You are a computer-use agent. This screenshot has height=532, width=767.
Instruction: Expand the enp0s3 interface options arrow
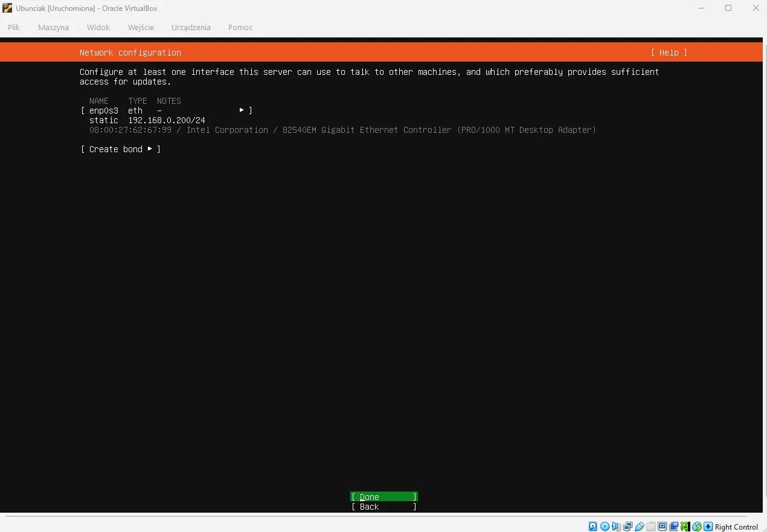coord(242,110)
